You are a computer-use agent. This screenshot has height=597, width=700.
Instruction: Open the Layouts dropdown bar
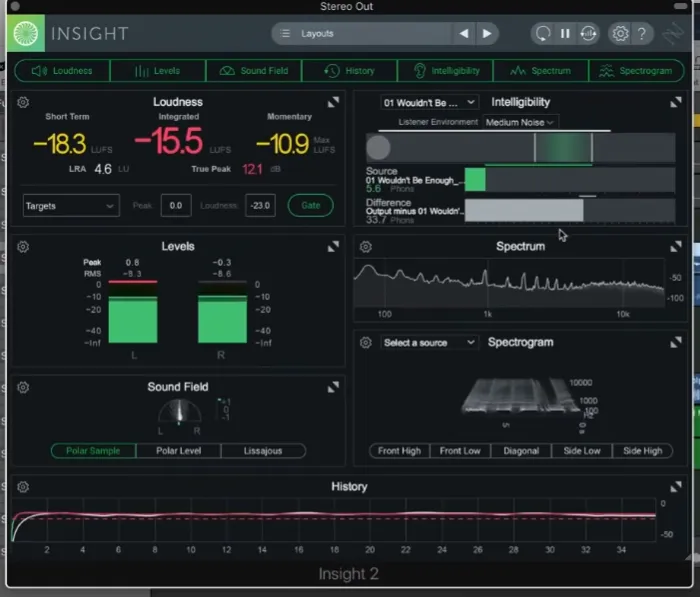pos(362,33)
